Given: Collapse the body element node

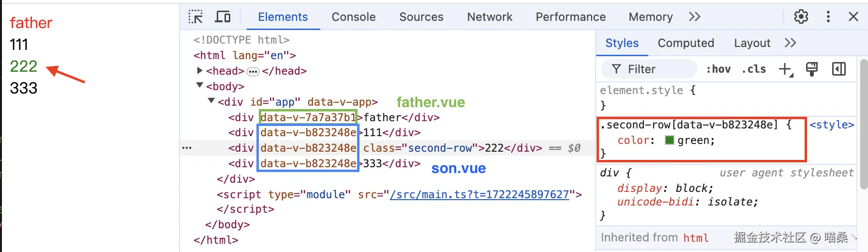Looking at the screenshot, I should (x=199, y=86).
